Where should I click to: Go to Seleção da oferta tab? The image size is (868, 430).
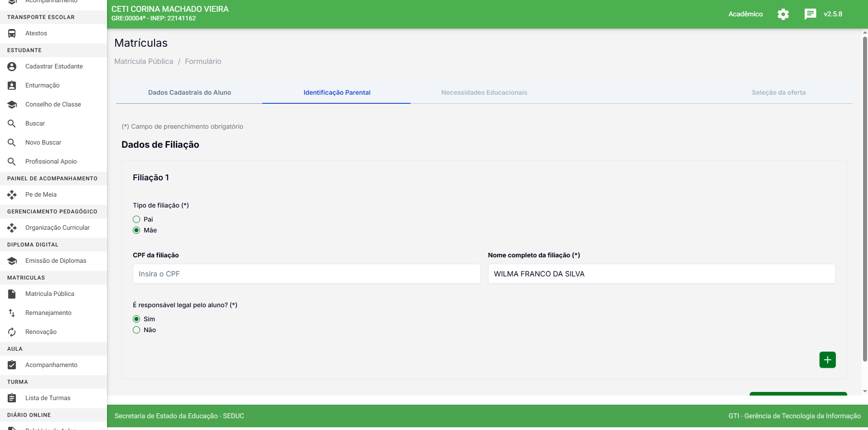point(778,92)
